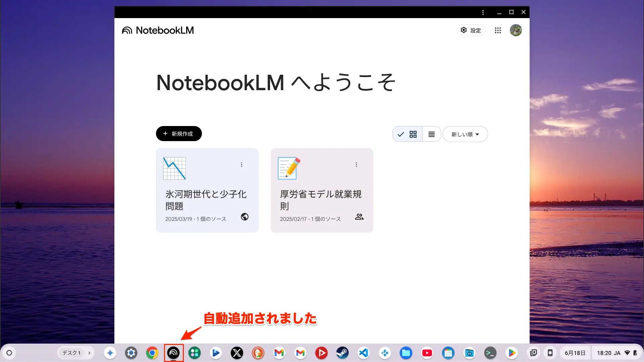644x362 pixels.
Task: Open Google Play Store from the shelf
Action: coord(512,353)
